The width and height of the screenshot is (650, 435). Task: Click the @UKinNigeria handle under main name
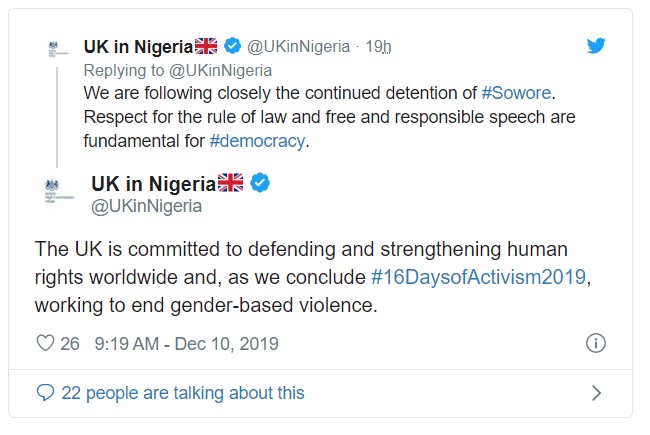tap(146, 206)
